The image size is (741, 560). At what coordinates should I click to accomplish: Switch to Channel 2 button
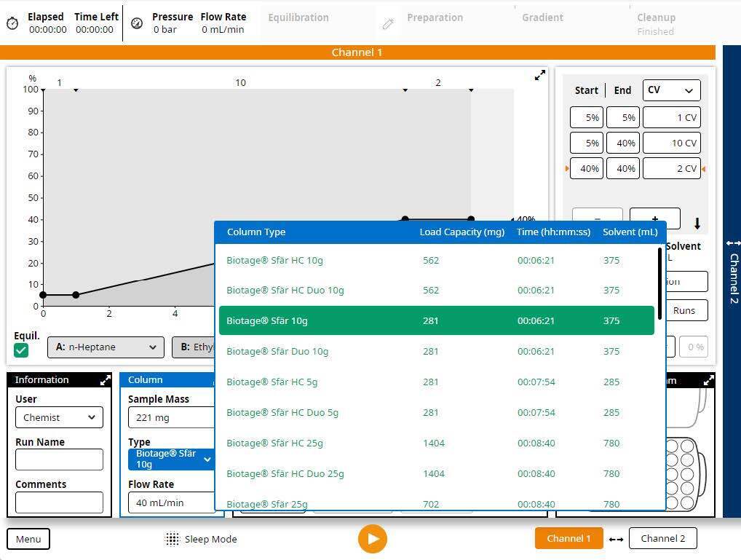coord(662,539)
